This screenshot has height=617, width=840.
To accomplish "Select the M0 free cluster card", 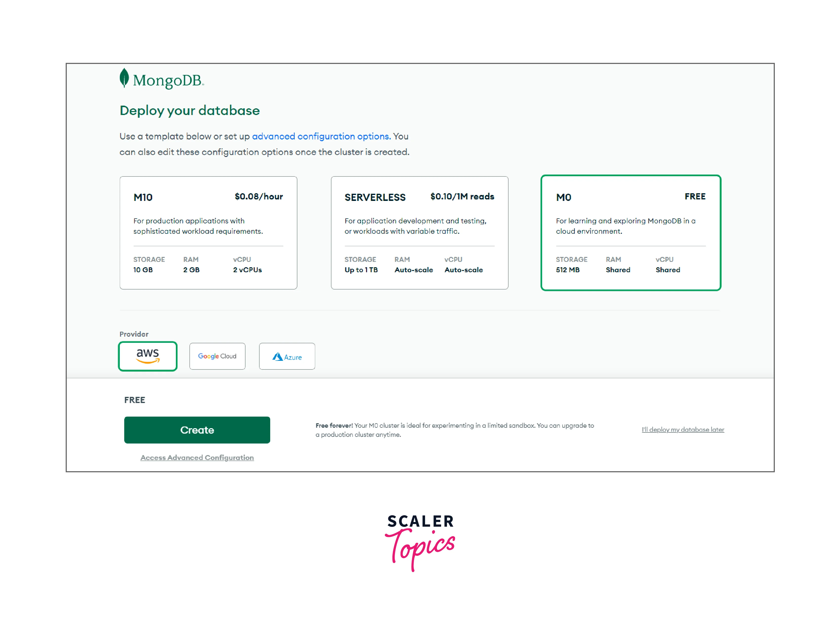I will [x=630, y=233].
